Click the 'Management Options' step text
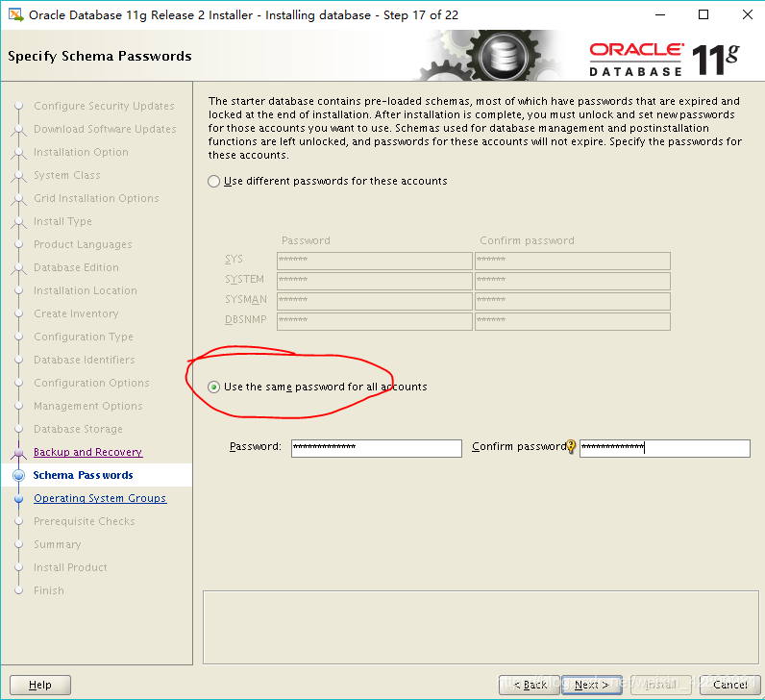The width and height of the screenshot is (765, 700). tap(87, 406)
